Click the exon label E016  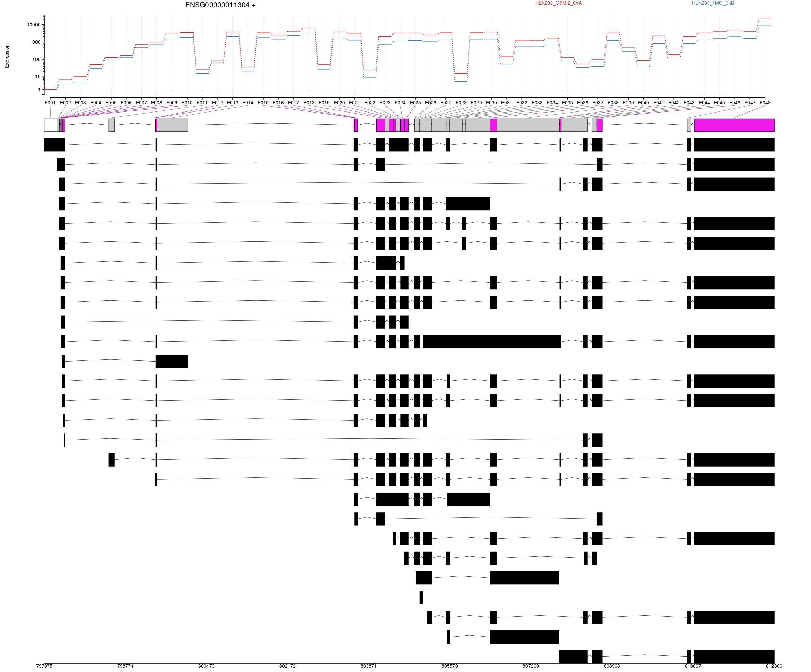point(278,103)
